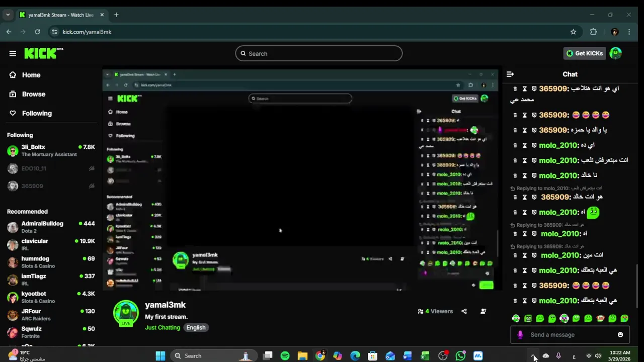Bookmark this page with the star
644x362 pixels.
[x=573, y=32]
